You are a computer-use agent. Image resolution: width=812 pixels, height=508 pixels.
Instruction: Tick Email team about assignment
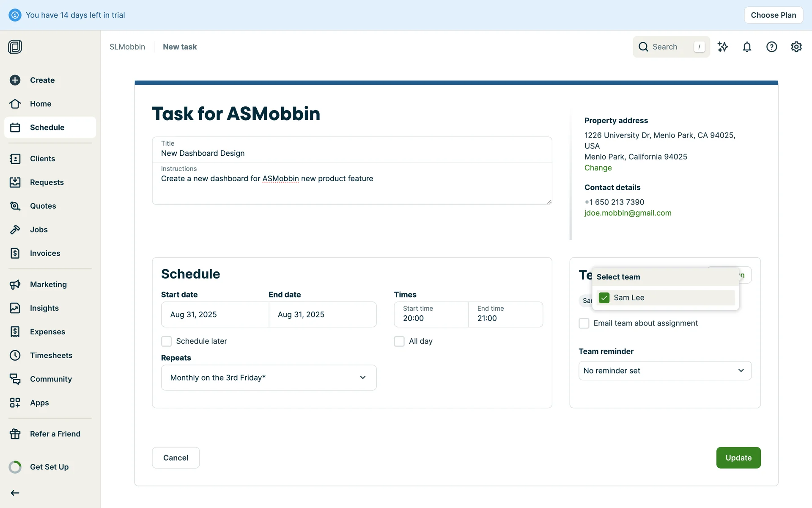(584, 323)
